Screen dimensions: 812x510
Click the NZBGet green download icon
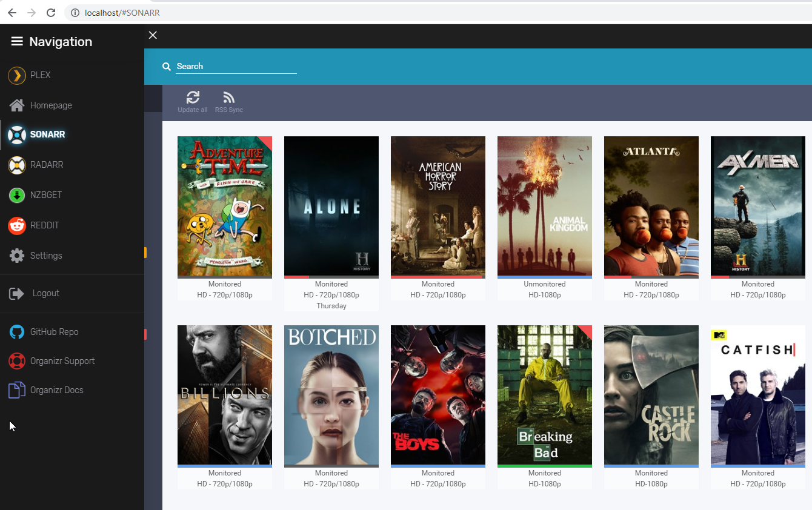[x=17, y=195]
